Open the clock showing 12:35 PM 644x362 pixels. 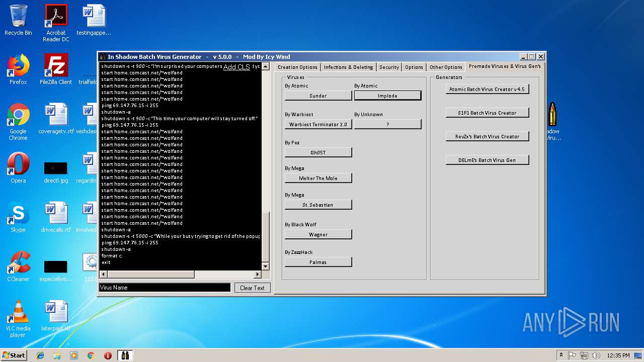[618, 355]
